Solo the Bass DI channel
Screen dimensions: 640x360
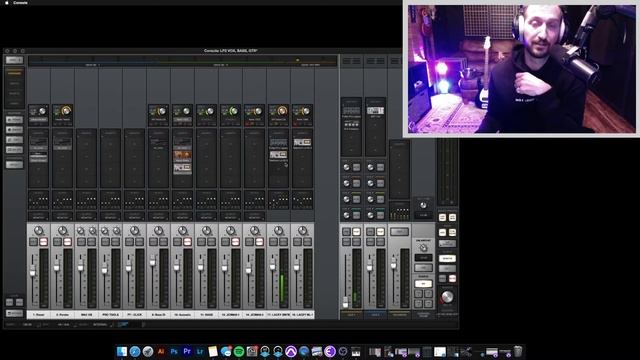[x=154, y=242]
